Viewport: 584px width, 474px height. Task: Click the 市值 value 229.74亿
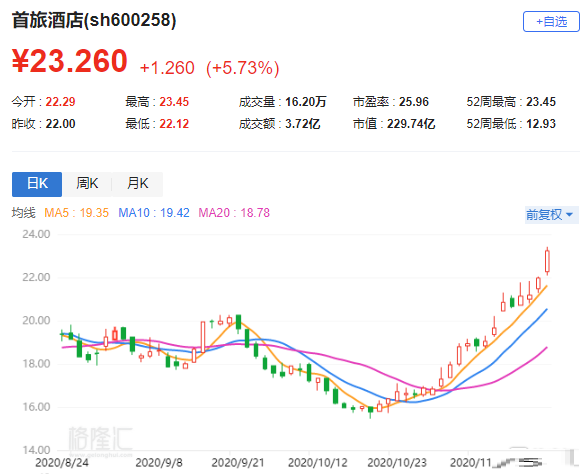[x=411, y=124]
